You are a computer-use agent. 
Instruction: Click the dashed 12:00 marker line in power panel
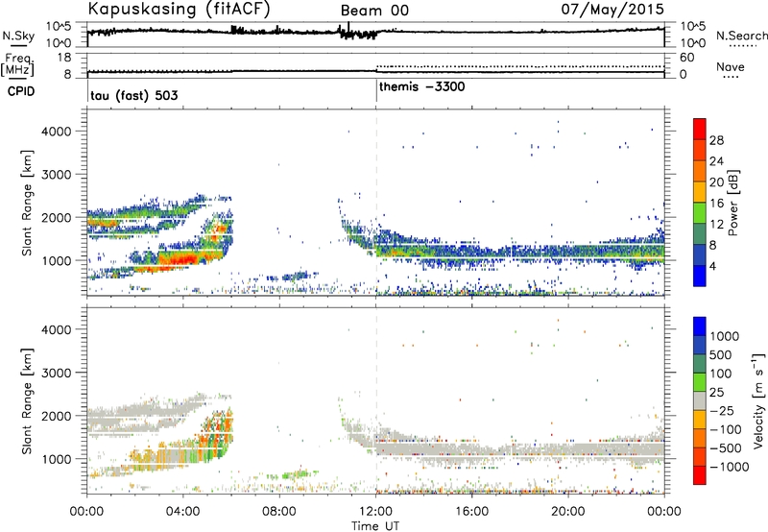(x=376, y=203)
